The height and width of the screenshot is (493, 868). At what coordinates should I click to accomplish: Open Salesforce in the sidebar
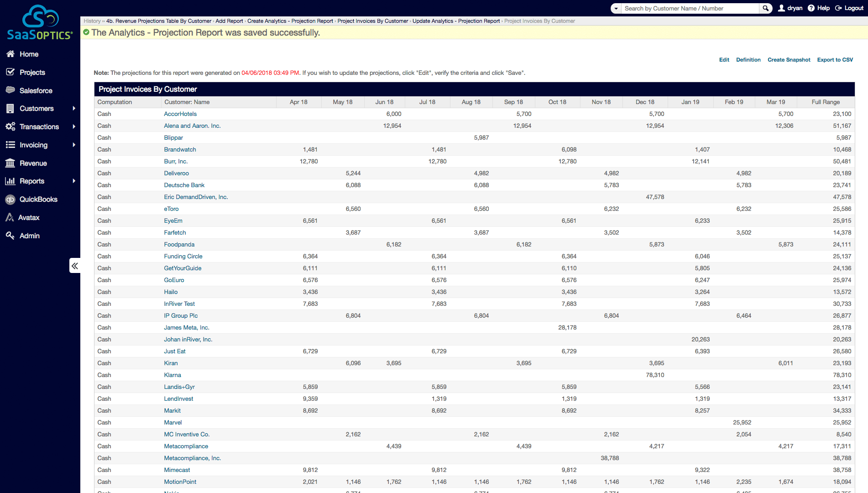point(36,90)
